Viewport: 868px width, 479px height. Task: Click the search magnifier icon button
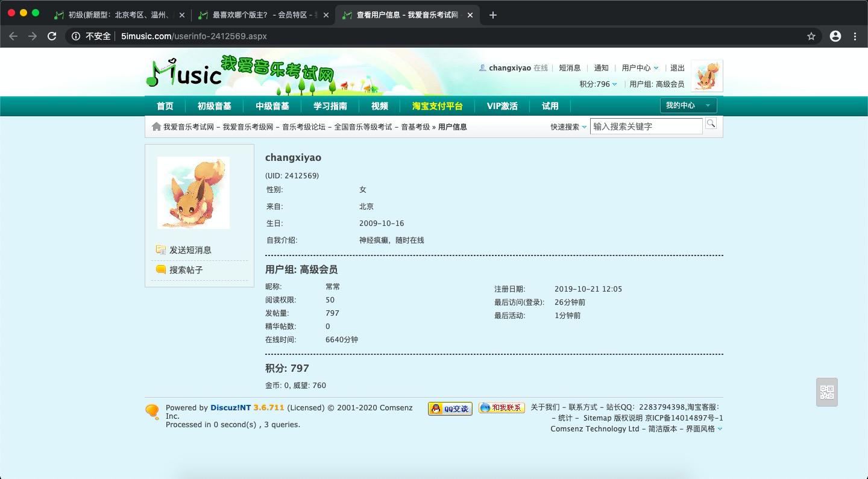pyautogui.click(x=711, y=124)
